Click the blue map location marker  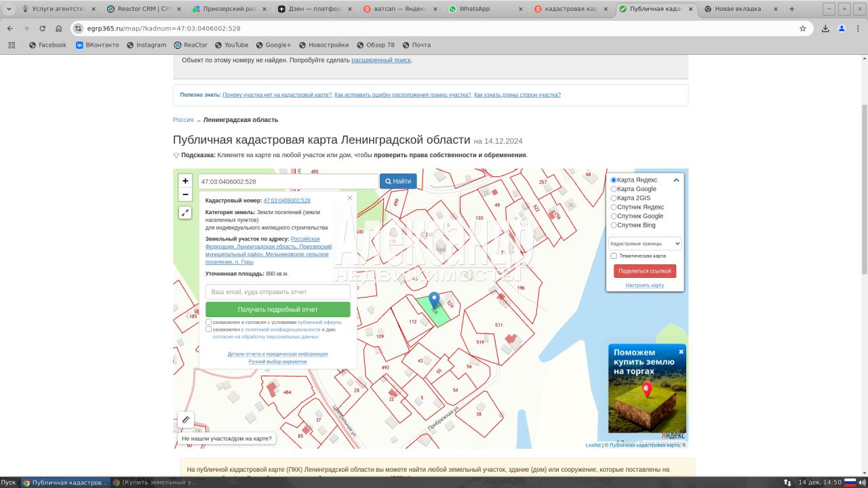434,300
